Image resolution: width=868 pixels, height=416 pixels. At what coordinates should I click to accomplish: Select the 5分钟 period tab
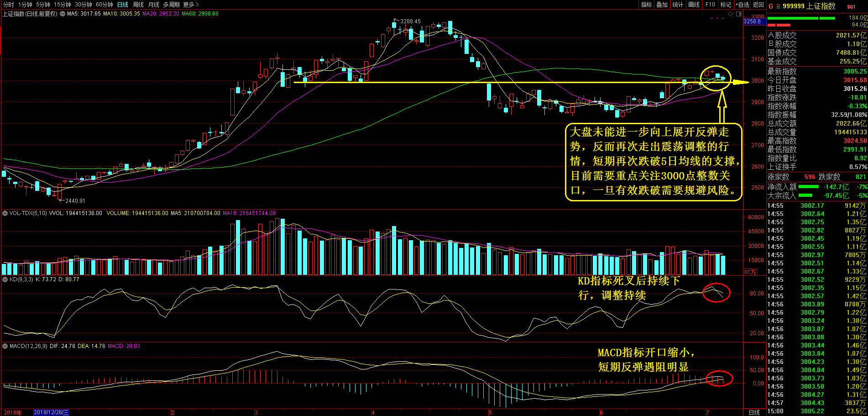point(43,5)
